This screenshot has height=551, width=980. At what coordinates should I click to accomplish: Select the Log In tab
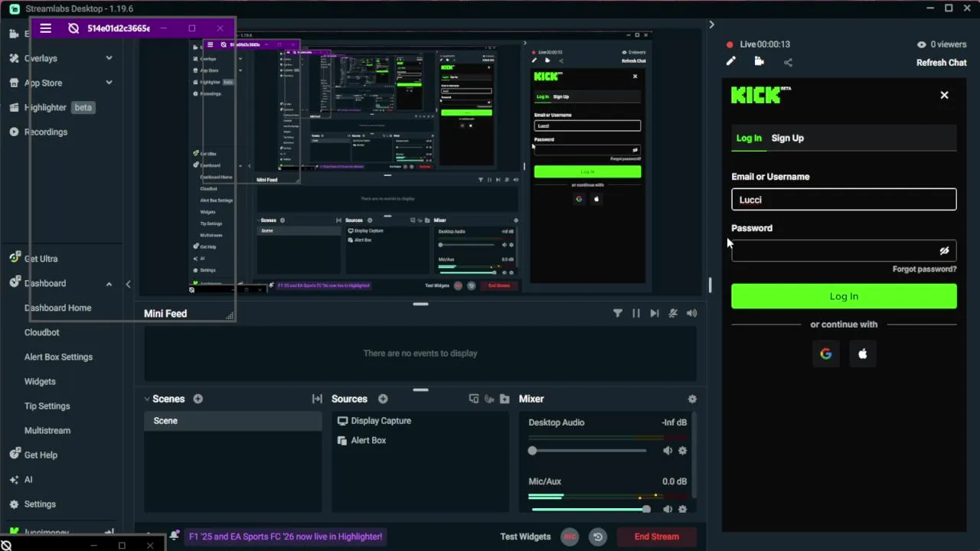click(x=749, y=138)
